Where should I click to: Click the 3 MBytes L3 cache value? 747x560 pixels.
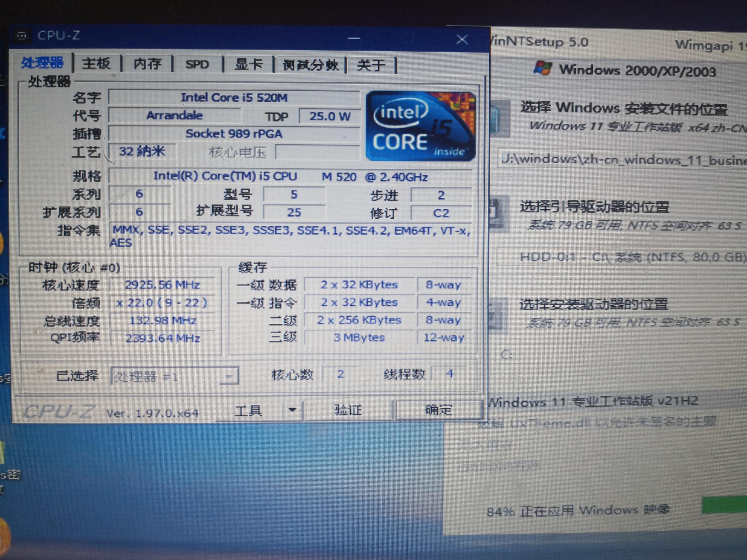[x=359, y=338]
